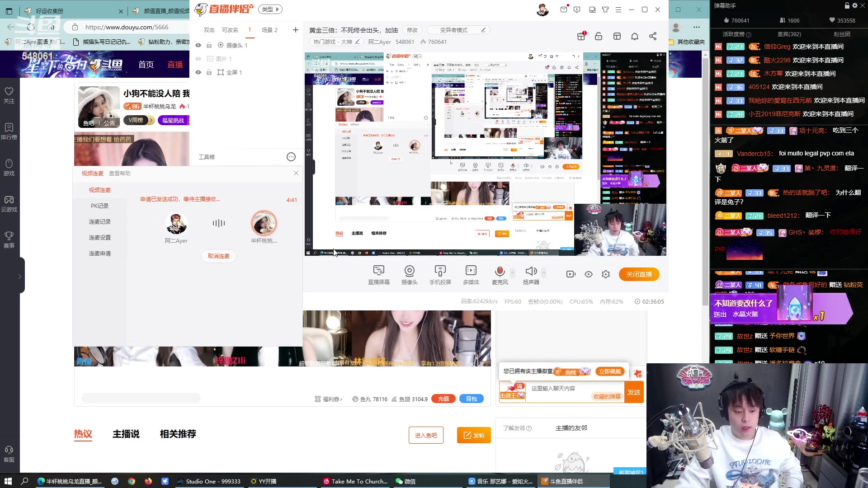The height and width of the screenshot is (488, 868).
Task: Expand the 类型 type dropdown
Action: (270, 9)
